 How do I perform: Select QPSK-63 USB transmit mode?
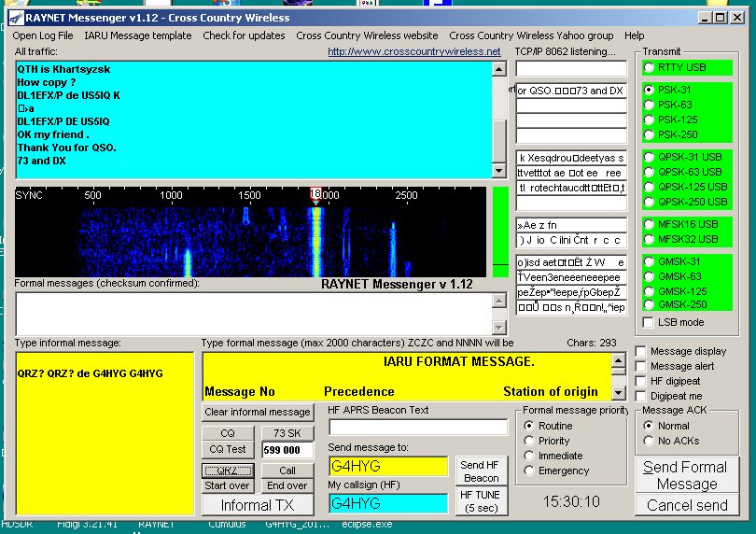[650, 172]
